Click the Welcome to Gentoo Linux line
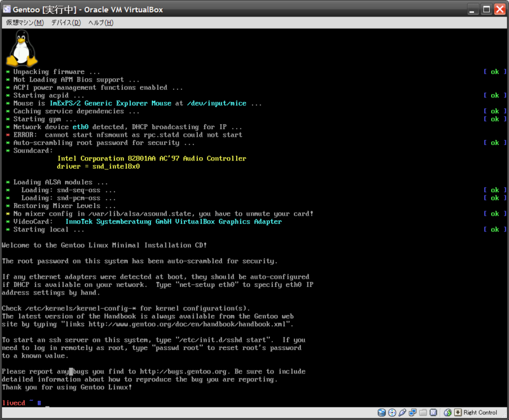509x420 pixels. [x=104, y=245]
